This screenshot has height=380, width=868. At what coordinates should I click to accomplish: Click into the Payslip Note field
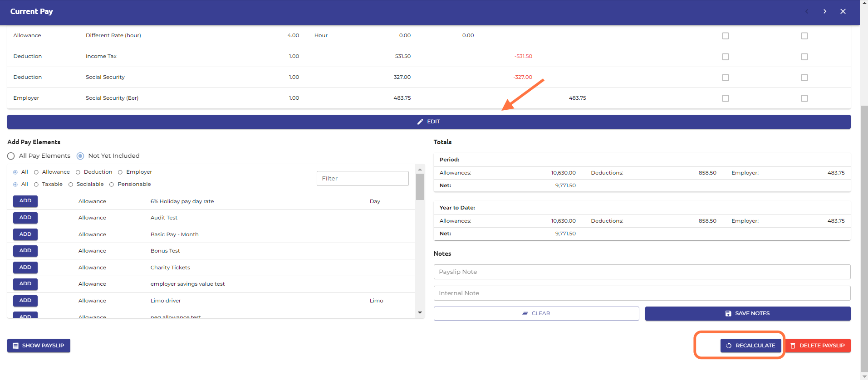tap(642, 272)
